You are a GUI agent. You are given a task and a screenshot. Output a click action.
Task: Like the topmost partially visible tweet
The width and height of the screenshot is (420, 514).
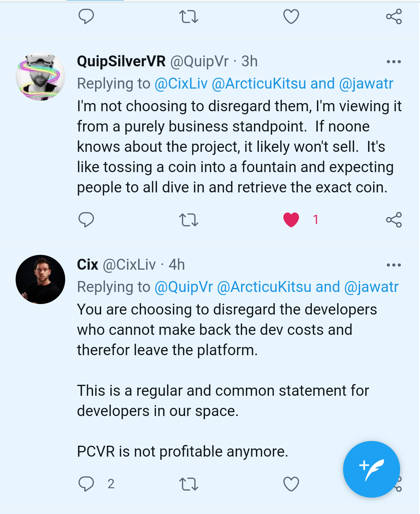pos(291,17)
